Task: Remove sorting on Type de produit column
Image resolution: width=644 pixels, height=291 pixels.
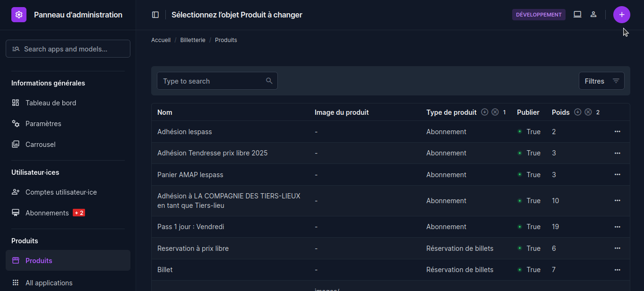Action: click(x=495, y=112)
